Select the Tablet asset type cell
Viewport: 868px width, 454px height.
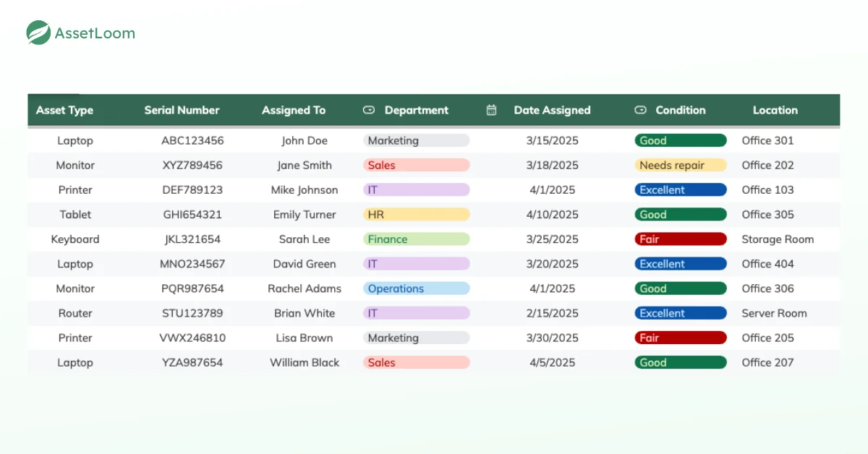pos(75,215)
